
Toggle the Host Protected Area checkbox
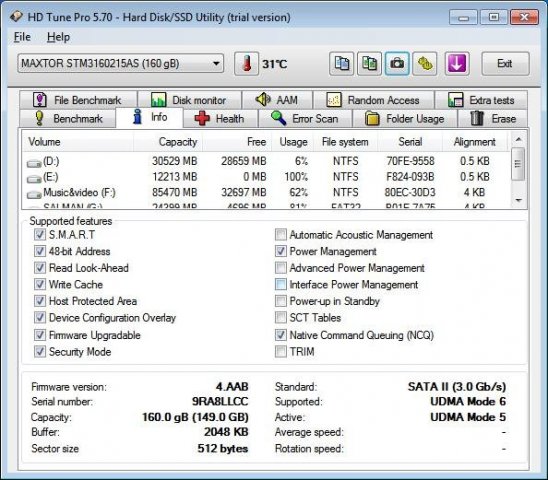point(39,301)
